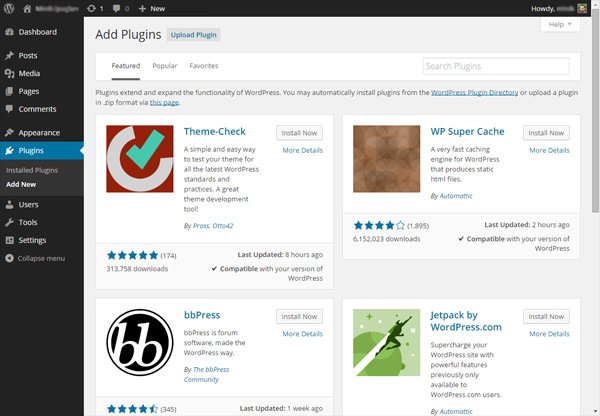Open the user avatar next to Howdy
600x416 pixels.
coord(582,8)
